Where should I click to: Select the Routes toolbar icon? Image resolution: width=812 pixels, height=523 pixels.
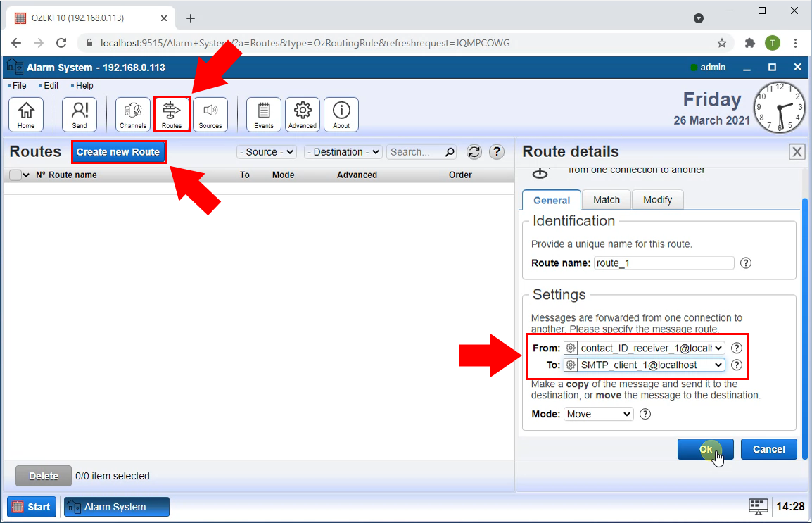pyautogui.click(x=172, y=114)
